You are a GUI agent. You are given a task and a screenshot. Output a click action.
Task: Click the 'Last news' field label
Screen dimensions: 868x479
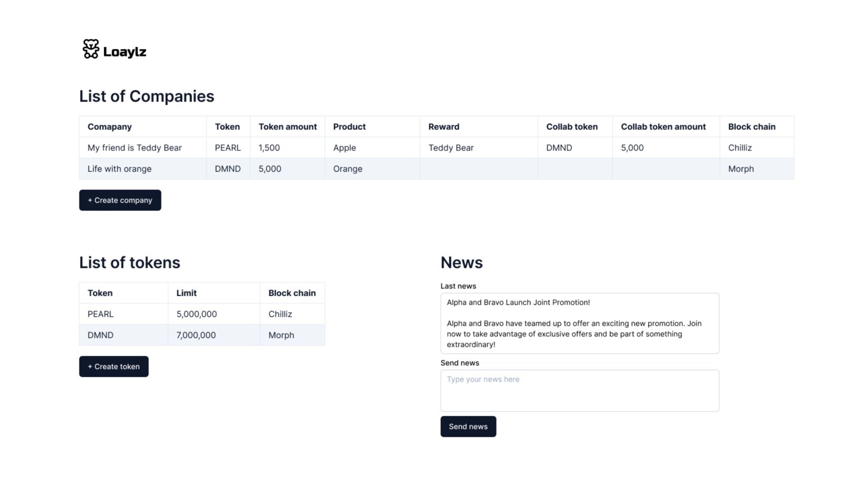coord(458,286)
